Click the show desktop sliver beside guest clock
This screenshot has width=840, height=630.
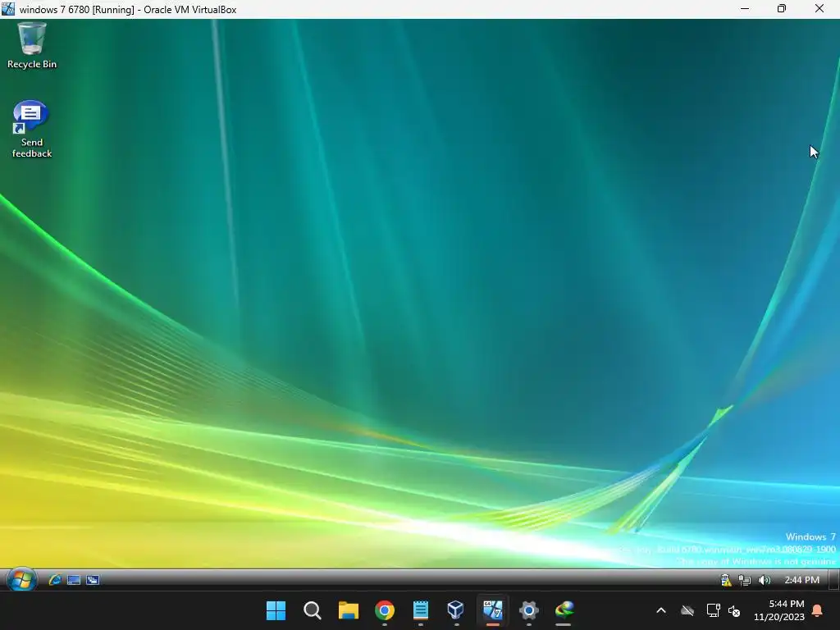pos(834,580)
